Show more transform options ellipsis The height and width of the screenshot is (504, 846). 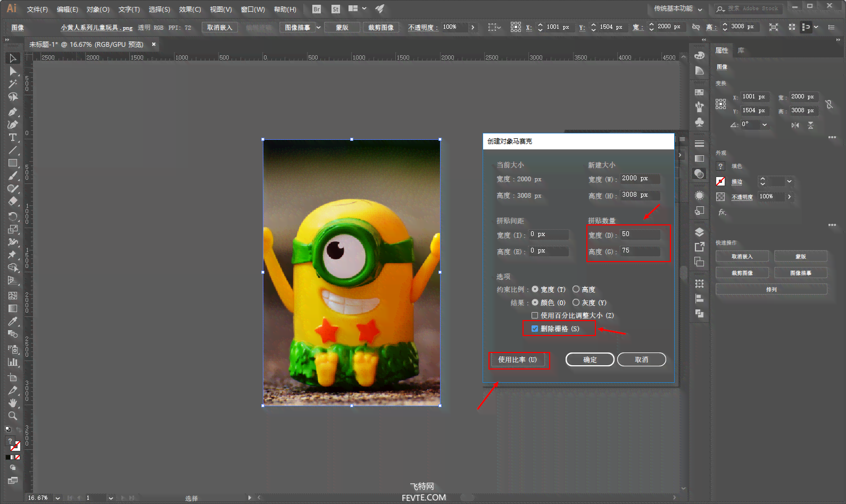[x=832, y=137]
